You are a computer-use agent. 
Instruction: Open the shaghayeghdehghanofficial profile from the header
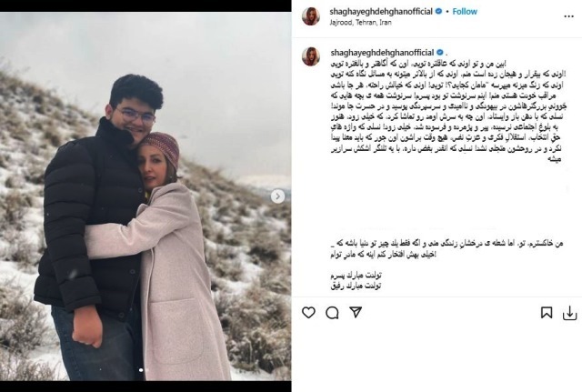coord(381,12)
